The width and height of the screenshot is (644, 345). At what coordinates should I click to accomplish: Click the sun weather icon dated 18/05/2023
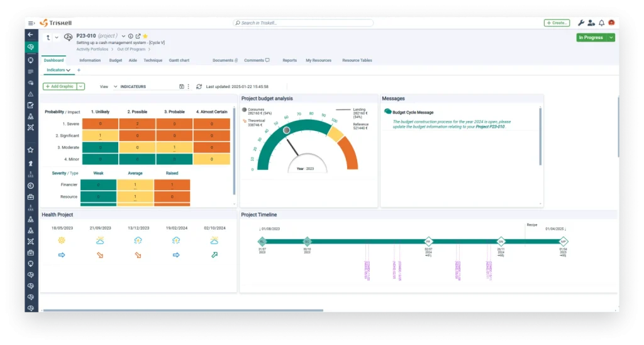(62, 240)
